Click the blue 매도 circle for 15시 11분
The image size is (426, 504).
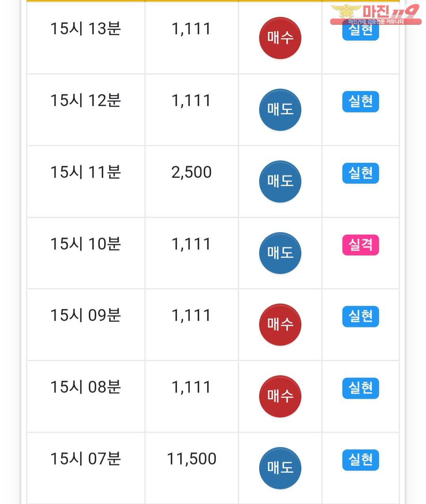point(280,181)
